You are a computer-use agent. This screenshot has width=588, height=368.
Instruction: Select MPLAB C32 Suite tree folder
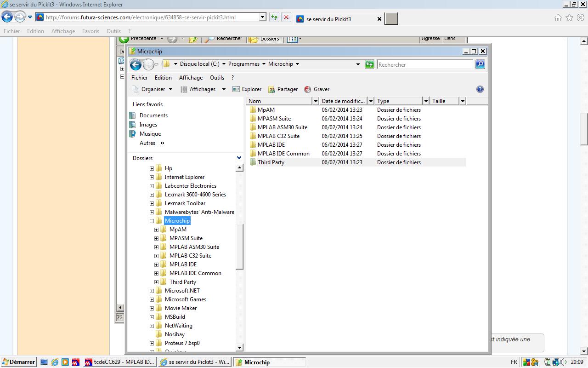[190, 256]
